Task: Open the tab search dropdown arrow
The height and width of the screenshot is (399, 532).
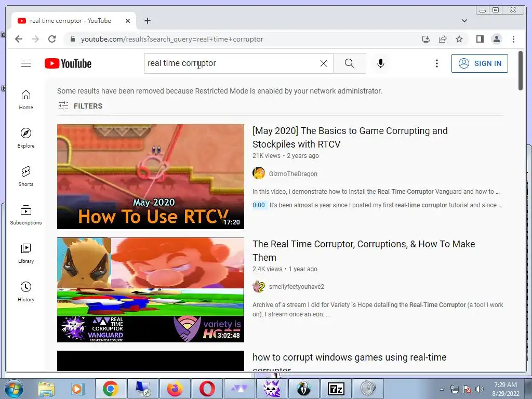Action: 464,21
